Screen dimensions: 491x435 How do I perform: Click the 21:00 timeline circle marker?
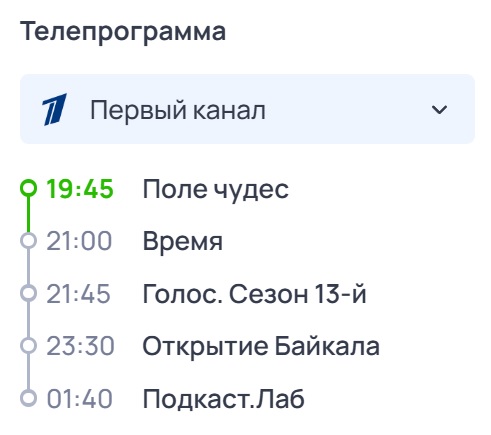(28, 241)
